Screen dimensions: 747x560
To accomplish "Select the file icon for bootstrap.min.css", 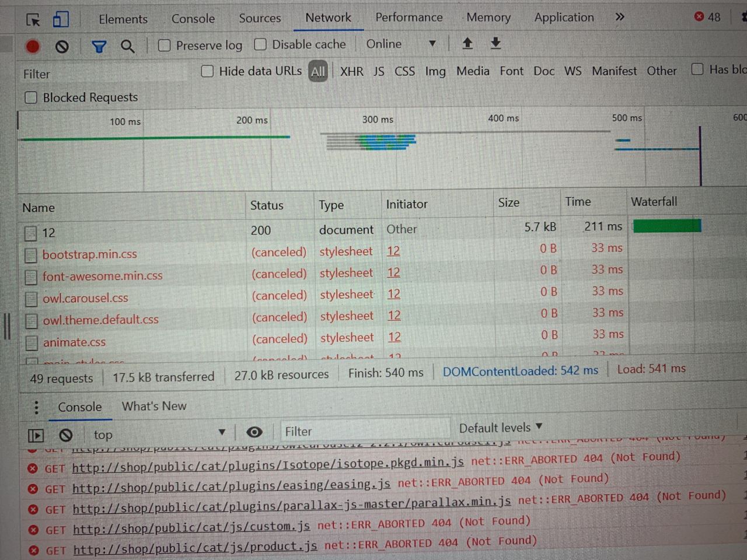I will point(31,255).
